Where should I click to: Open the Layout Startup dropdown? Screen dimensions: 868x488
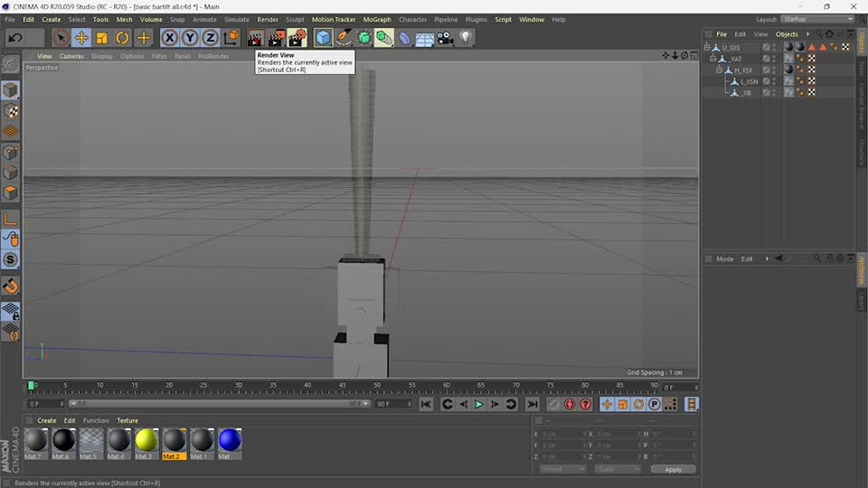tap(817, 19)
